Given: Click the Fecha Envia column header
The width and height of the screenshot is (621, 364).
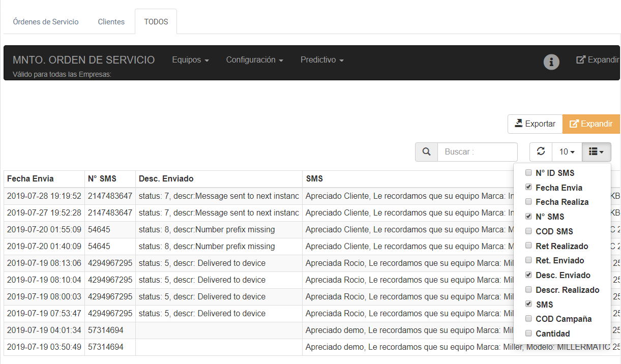Looking at the screenshot, I should coord(31,178).
